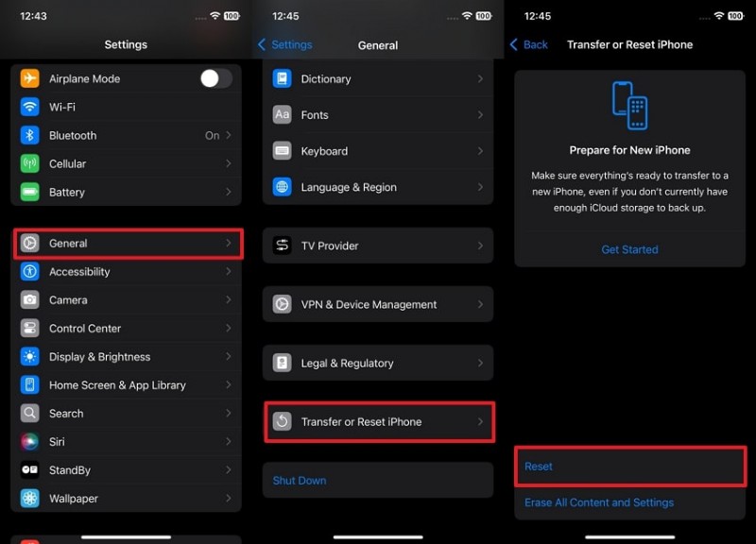Tap Get Started link
Viewport: 756px width, 544px height.
coord(629,249)
